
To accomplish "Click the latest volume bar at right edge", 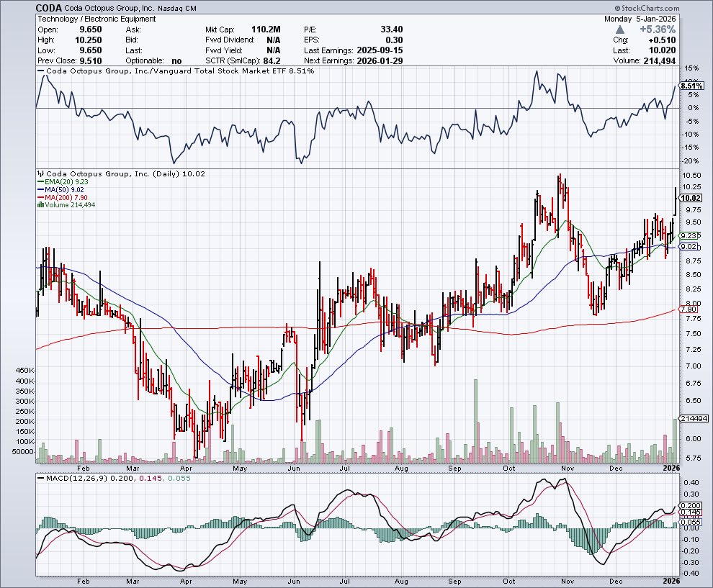I will [676, 440].
